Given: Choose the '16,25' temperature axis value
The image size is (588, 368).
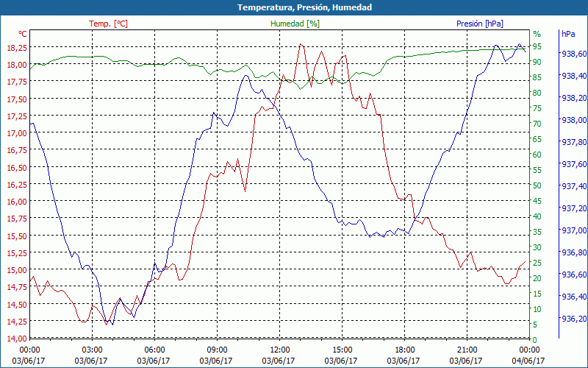Looking at the screenshot, I should pyautogui.click(x=17, y=185).
